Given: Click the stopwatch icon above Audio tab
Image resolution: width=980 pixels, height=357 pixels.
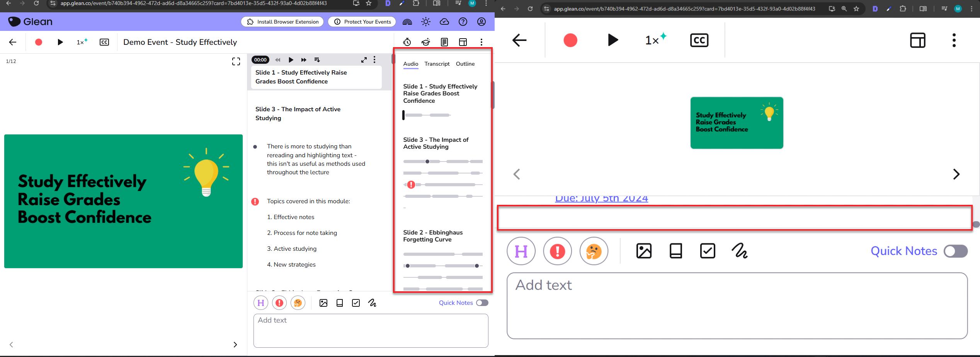Looking at the screenshot, I should 407,42.
